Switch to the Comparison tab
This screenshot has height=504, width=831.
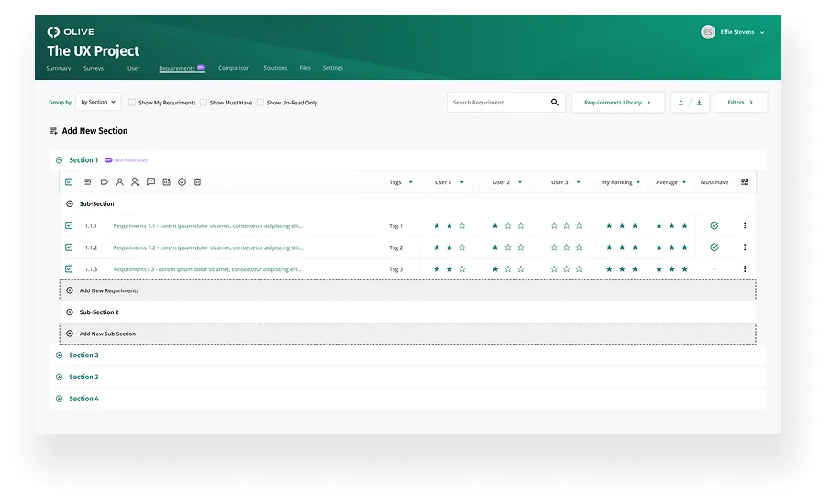tap(234, 68)
